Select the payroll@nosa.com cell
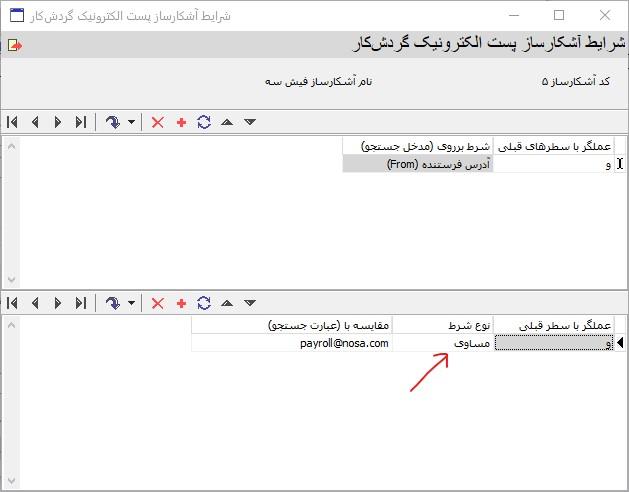The height and width of the screenshot is (492, 629). (x=292, y=343)
